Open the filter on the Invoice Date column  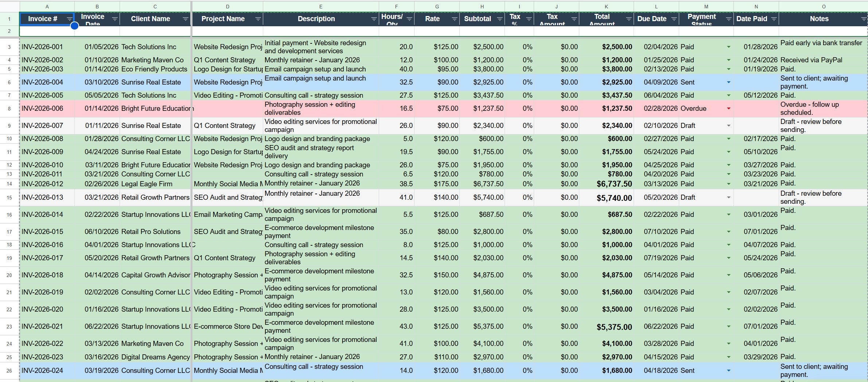(114, 19)
